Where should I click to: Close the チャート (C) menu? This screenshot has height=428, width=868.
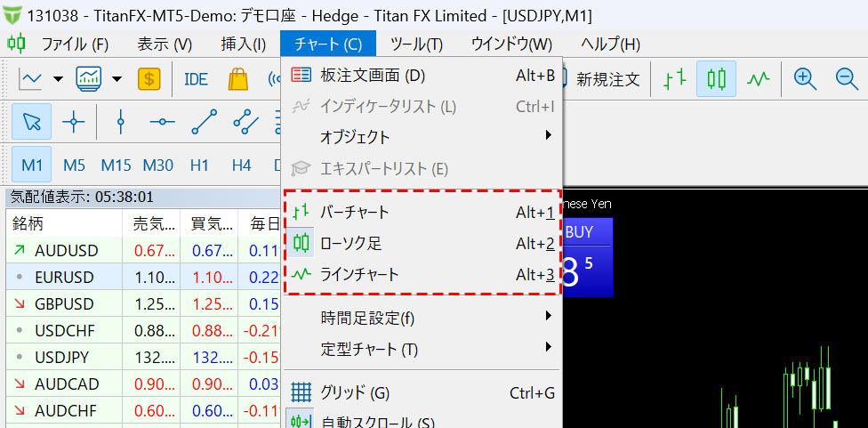pyautogui.click(x=328, y=44)
